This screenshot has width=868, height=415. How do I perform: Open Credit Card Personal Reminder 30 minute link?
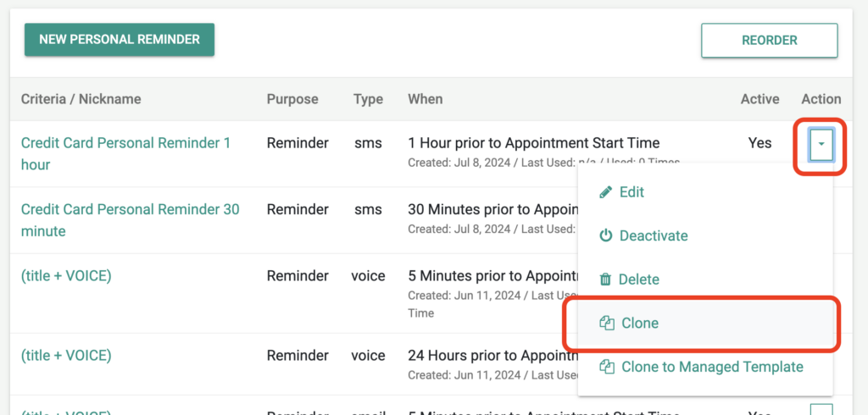pyautogui.click(x=130, y=220)
